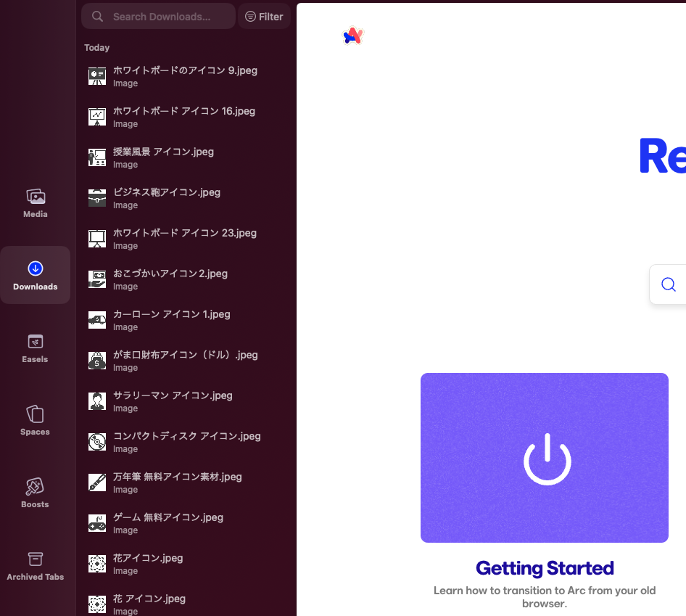Click the ホワイトボード アイコン 23.jpeg icon

[97, 239]
